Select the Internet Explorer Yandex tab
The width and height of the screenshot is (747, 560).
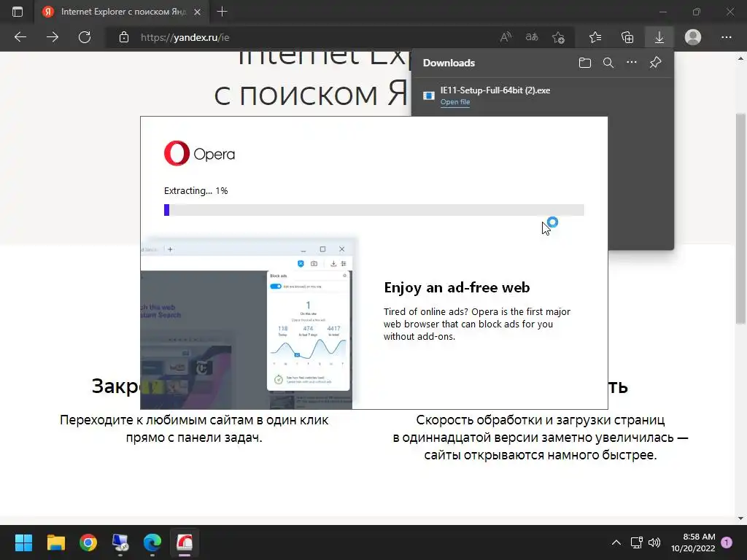point(122,12)
